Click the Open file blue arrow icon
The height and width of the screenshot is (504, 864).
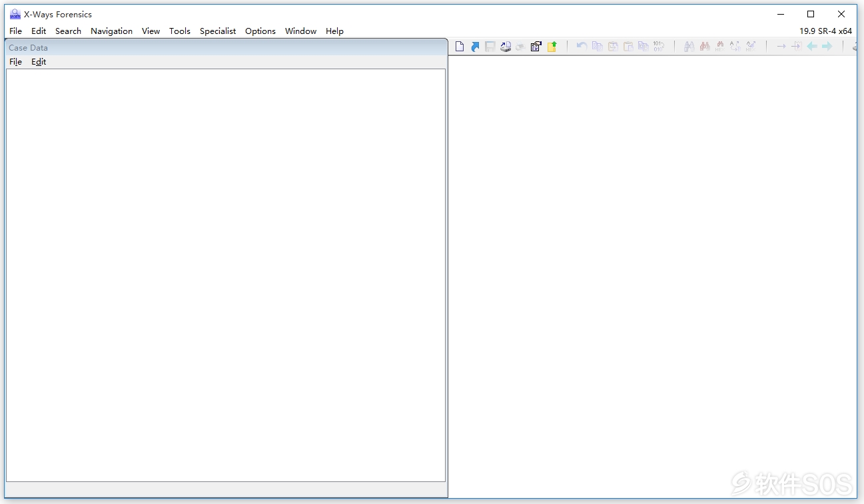click(475, 47)
